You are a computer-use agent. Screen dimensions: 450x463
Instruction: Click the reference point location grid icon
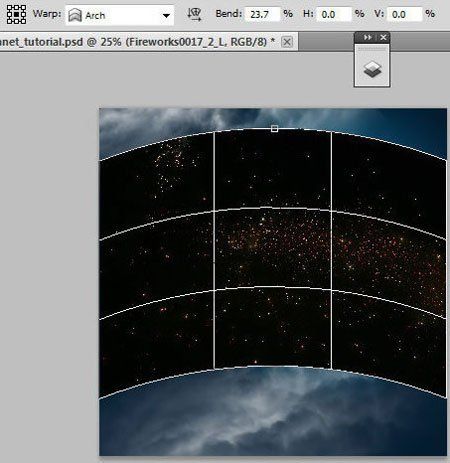click(x=16, y=14)
